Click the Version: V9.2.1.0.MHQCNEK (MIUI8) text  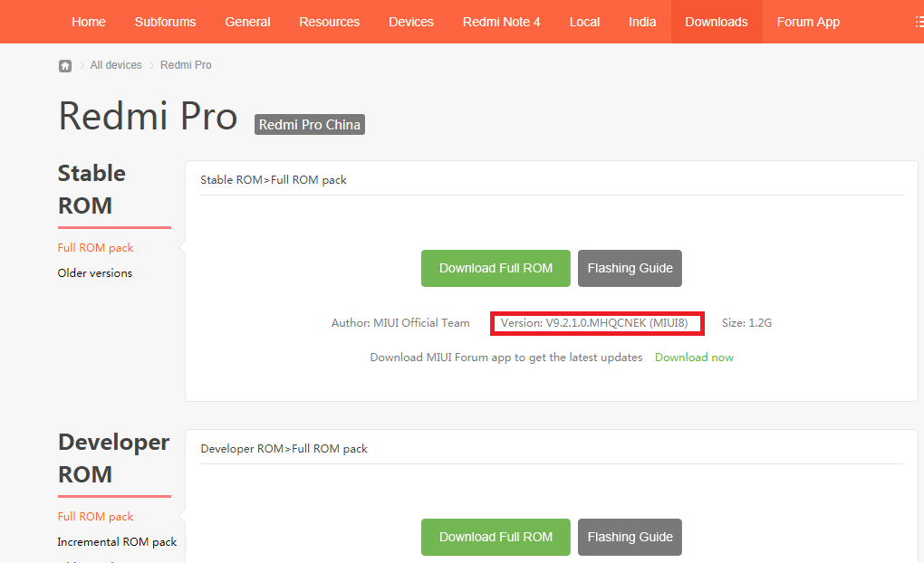pyautogui.click(x=594, y=323)
